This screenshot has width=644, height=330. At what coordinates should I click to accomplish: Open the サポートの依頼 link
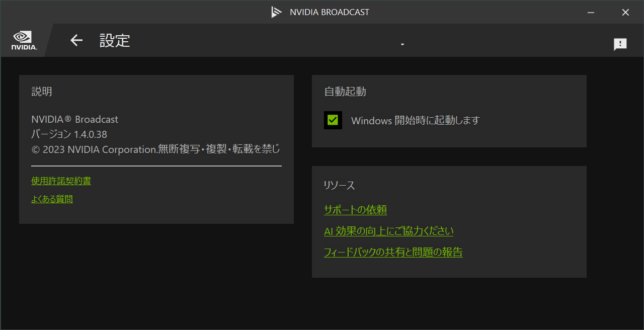tap(355, 210)
